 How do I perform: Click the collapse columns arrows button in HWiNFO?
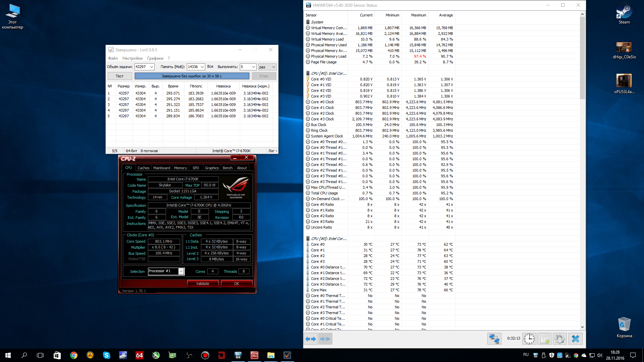coord(325,339)
